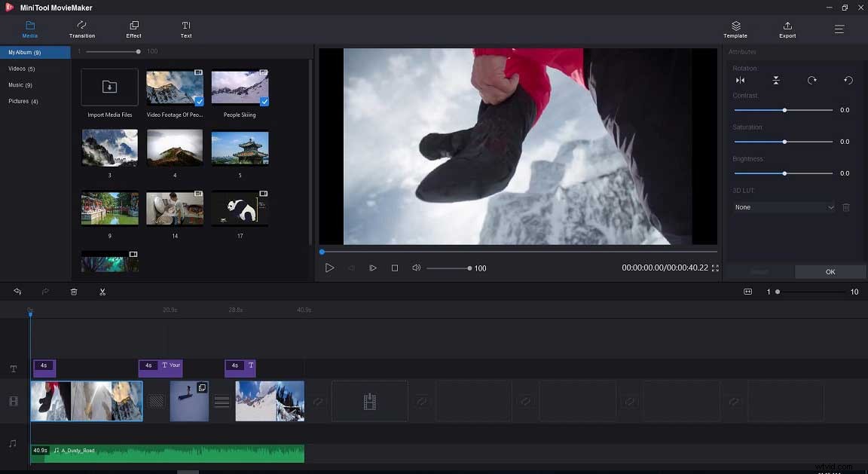Switch to the Text tab

[185, 30]
